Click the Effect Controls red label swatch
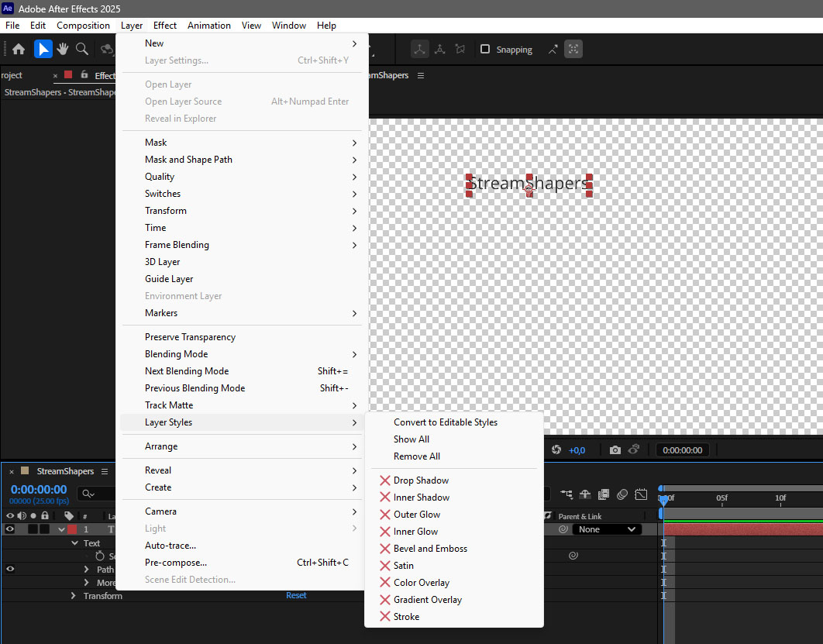823x644 pixels. (67, 74)
